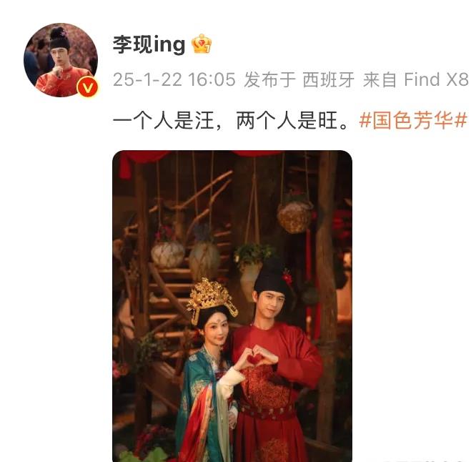Viewport: 476px width, 462px height.
Task: Open the post text 一个人是汪，两个人是旺。
Action: [x=232, y=120]
